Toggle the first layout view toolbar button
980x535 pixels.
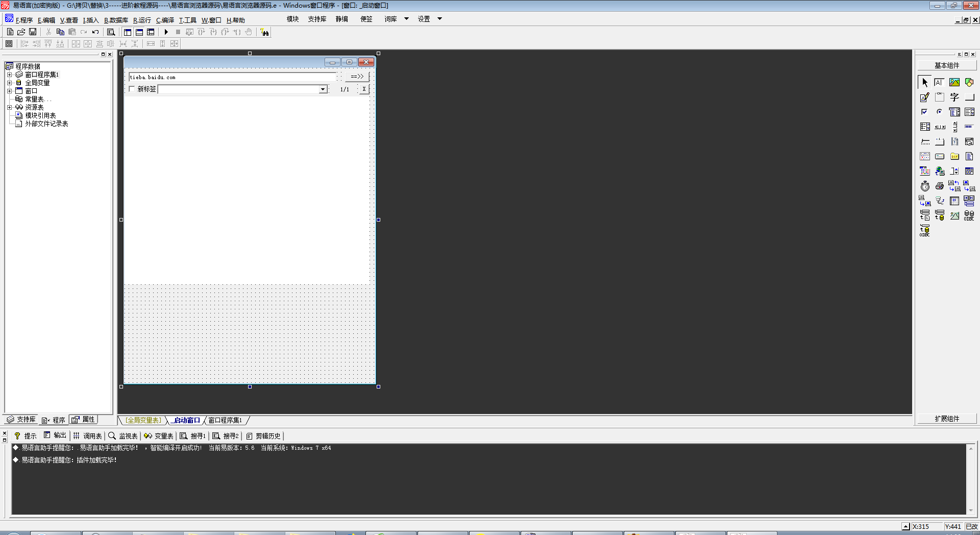point(127,32)
